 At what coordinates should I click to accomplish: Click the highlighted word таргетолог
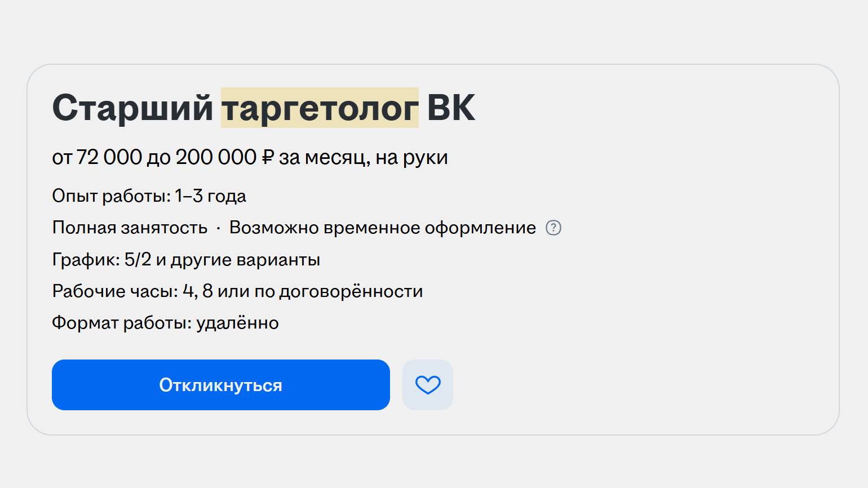point(320,108)
